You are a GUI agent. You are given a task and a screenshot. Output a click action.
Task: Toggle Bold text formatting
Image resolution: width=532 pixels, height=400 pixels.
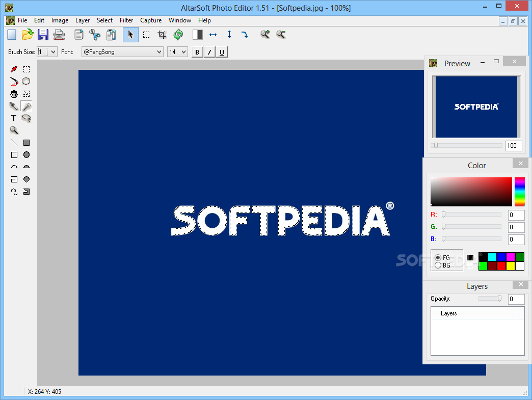coord(197,52)
